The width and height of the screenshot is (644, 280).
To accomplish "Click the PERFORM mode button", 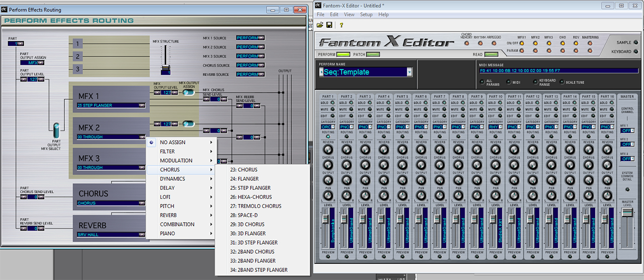I will coord(343,54).
